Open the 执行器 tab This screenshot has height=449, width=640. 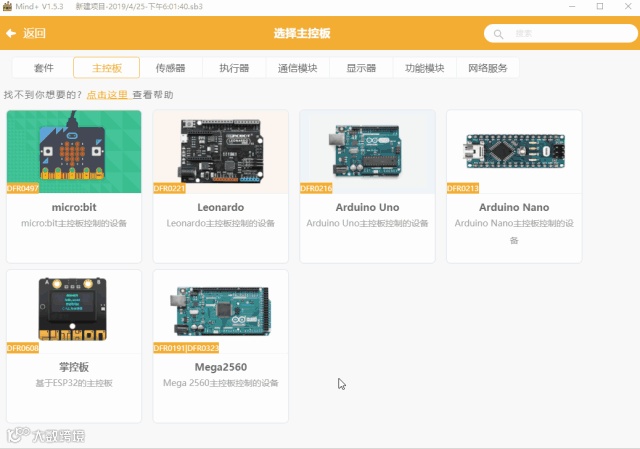pyautogui.click(x=234, y=68)
